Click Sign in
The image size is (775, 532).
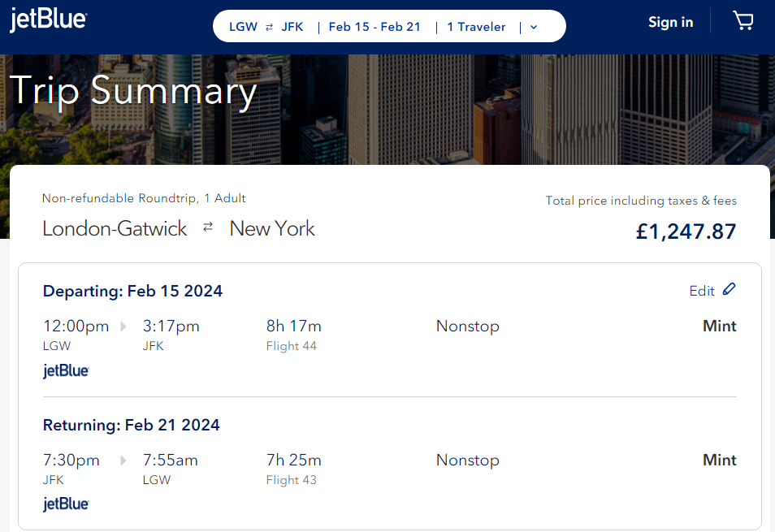pyautogui.click(x=670, y=22)
